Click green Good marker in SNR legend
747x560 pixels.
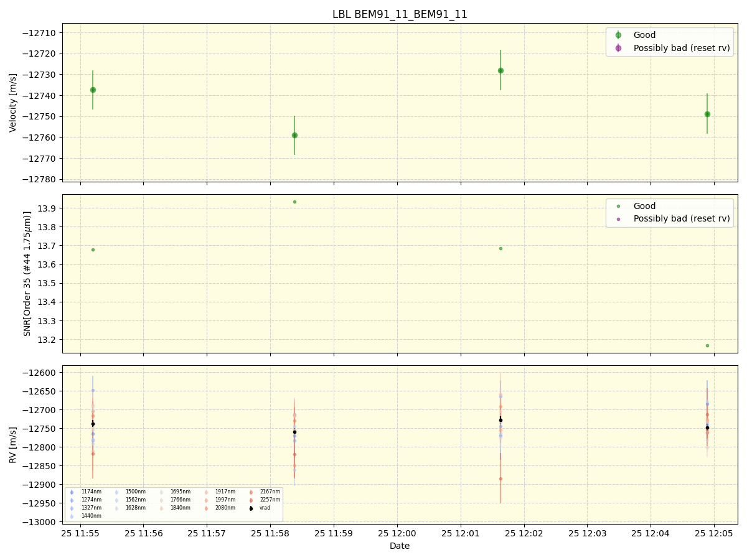click(x=618, y=207)
